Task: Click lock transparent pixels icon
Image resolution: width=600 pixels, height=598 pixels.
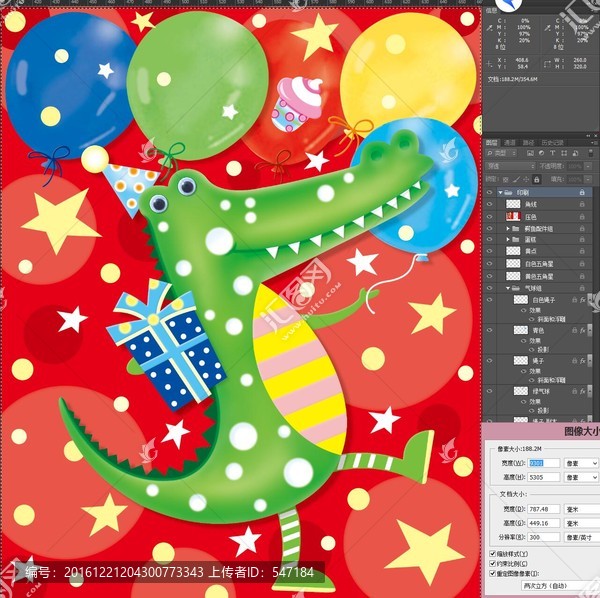Action: pos(505,179)
